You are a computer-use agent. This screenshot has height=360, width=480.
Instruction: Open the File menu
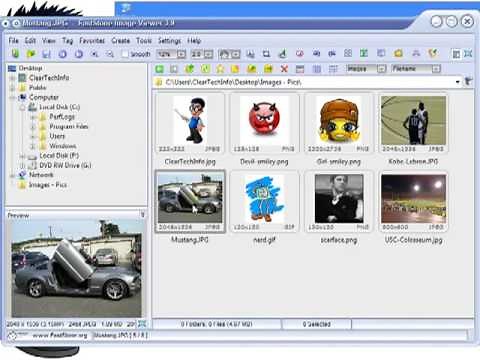pos(13,41)
